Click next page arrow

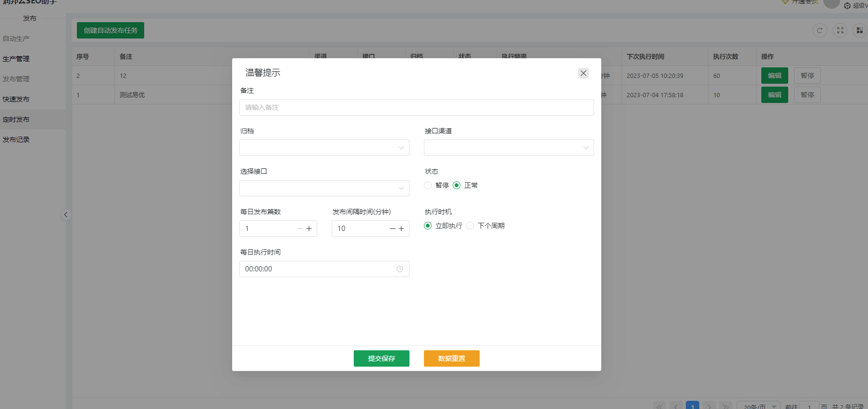point(709,406)
